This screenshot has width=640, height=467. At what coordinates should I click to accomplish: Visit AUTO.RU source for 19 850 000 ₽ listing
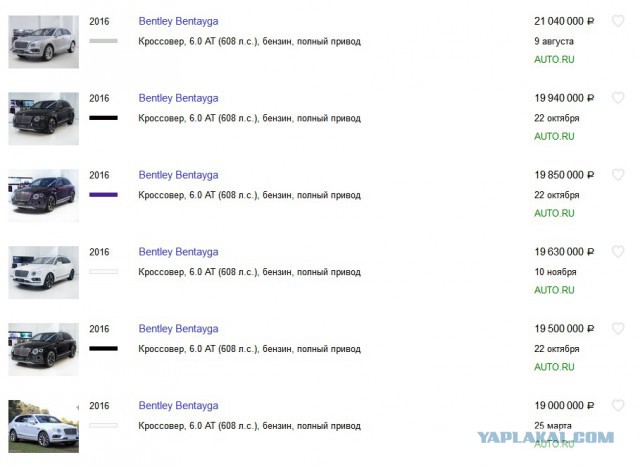click(x=554, y=213)
